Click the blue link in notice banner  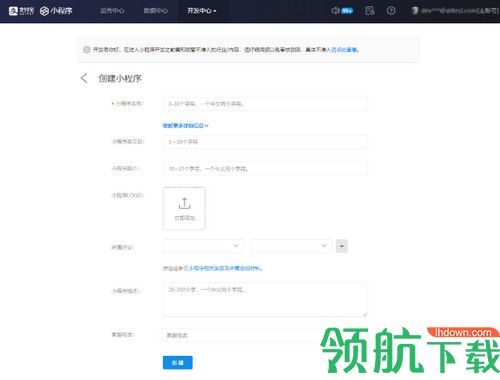(345, 50)
